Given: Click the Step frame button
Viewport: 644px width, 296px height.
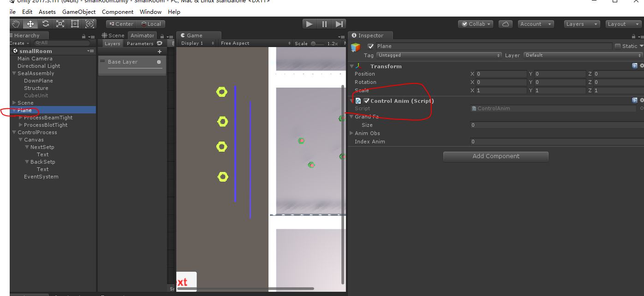Looking at the screenshot, I should 339,24.
